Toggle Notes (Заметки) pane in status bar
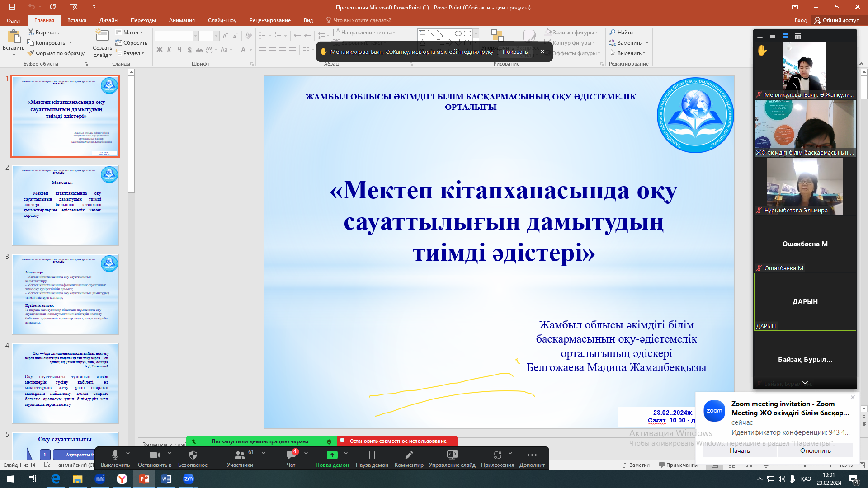This screenshot has width=868, height=488. click(x=636, y=465)
